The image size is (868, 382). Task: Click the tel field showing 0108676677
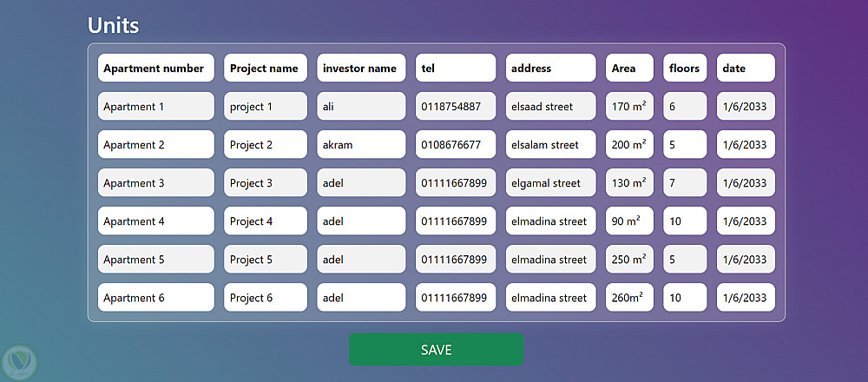pos(456,145)
